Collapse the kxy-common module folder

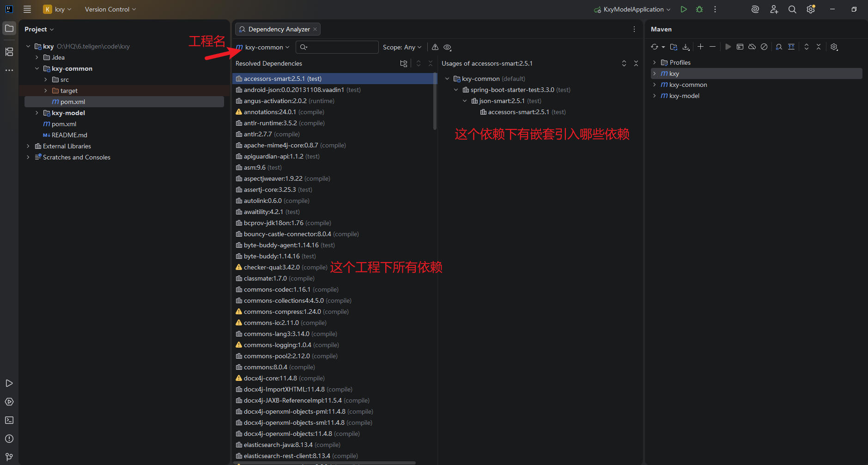click(x=37, y=68)
